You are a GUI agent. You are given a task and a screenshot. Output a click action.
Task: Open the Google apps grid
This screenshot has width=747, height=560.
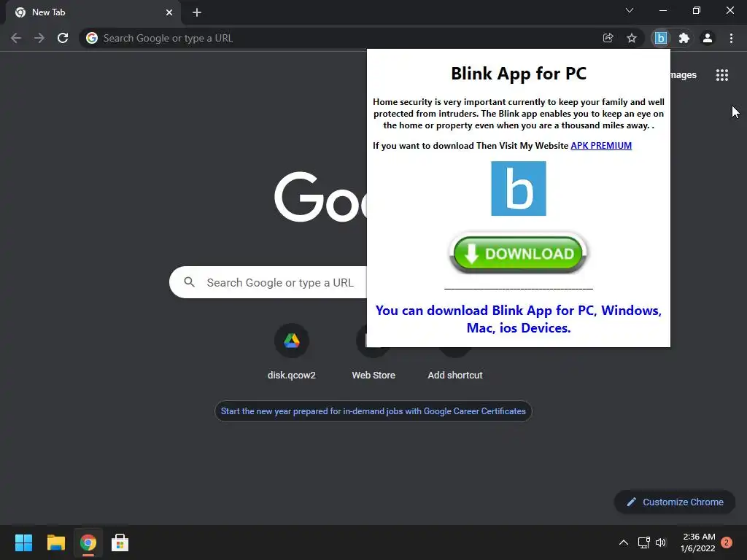pyautogui.click(x=722, y=75)
